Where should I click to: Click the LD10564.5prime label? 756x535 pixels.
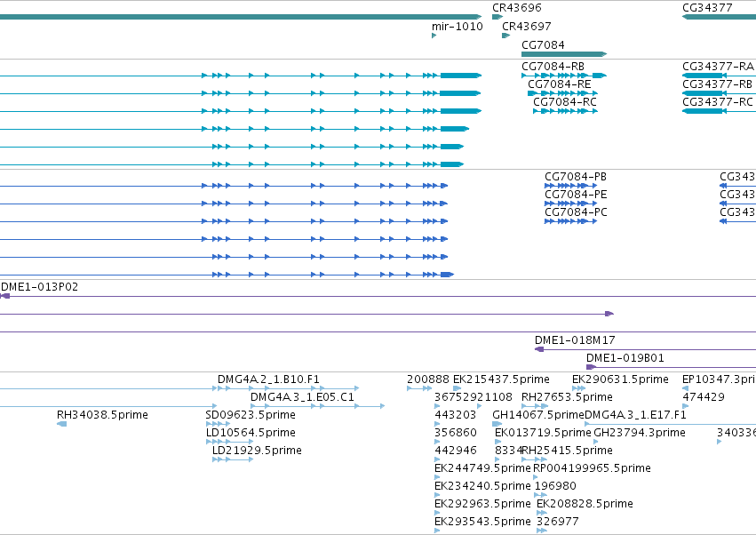(x=251, y=433)
